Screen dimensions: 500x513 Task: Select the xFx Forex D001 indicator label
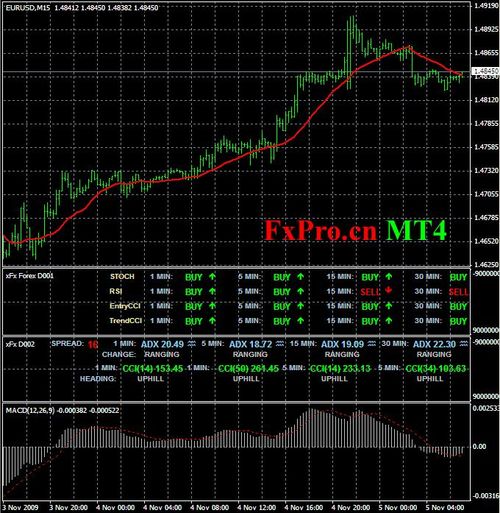tap(30, 276)
